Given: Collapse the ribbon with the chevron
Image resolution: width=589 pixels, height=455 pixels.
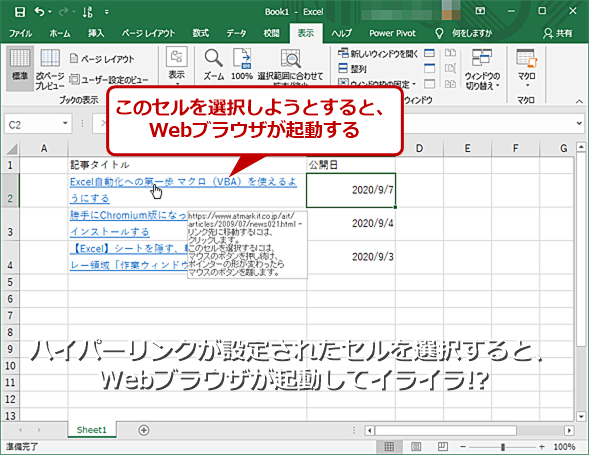Looking at the screenshot, I should pos(579,101).
